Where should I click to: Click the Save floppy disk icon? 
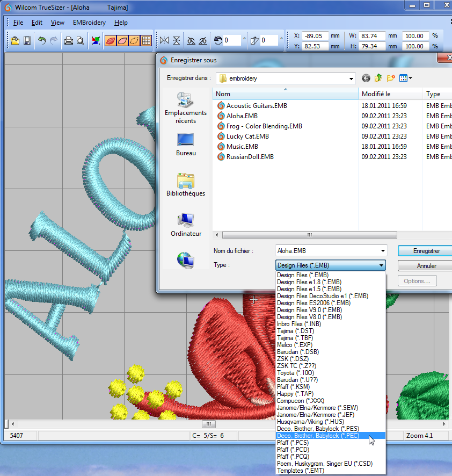pos(26,40)
